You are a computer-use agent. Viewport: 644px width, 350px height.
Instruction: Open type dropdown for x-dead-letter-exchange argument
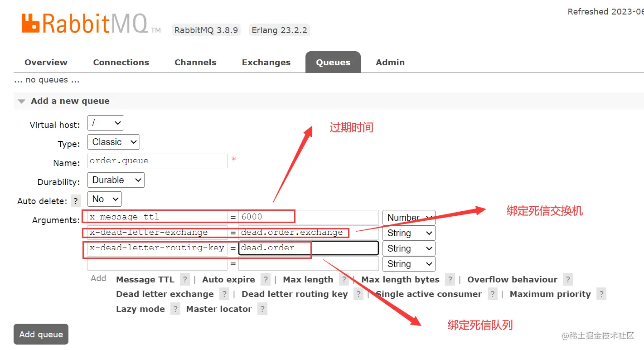tap(409, 233)
